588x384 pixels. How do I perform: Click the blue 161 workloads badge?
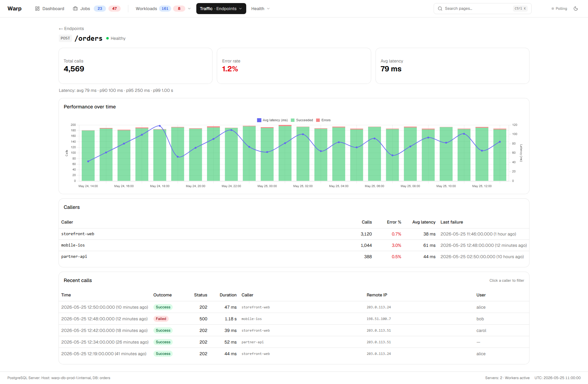[x=165, y=9]
